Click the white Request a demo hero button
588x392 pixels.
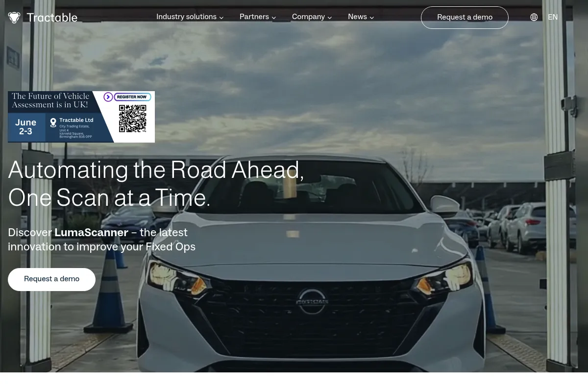tap(51, 279)
